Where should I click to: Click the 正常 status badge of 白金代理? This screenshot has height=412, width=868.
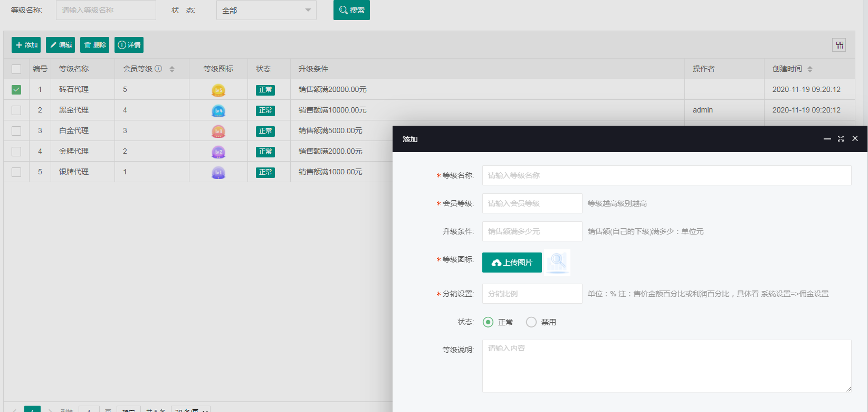(265, 131)
